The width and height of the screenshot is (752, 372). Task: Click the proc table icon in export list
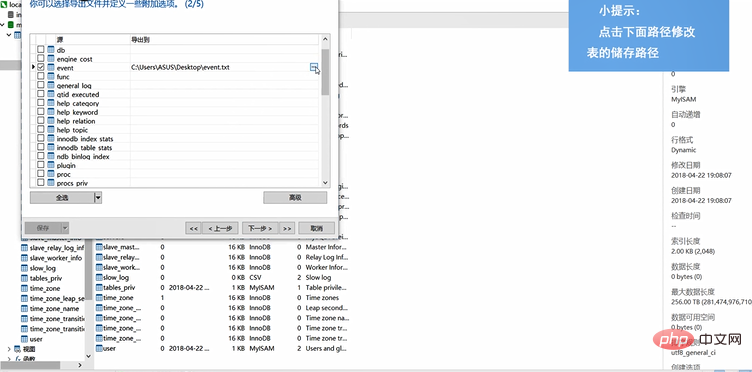point(51,174)
